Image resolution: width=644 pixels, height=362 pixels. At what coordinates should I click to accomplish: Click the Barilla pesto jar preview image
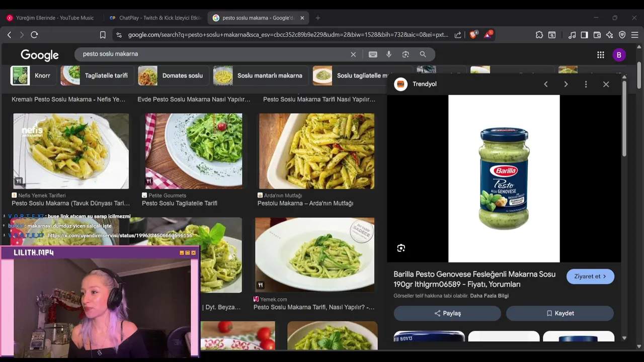click(x=504, y=178)
